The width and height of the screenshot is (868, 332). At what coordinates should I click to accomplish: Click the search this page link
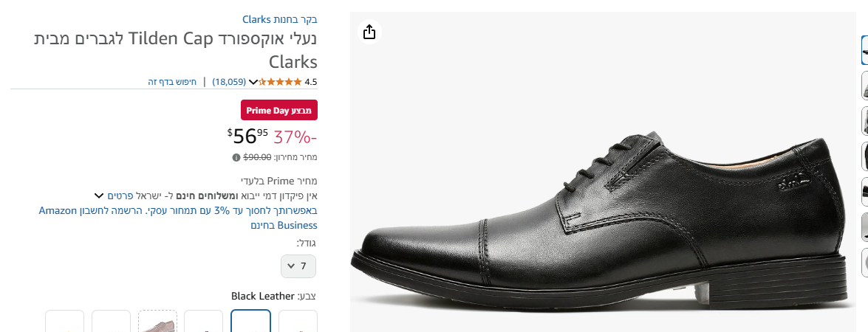(x=172, y=82)
